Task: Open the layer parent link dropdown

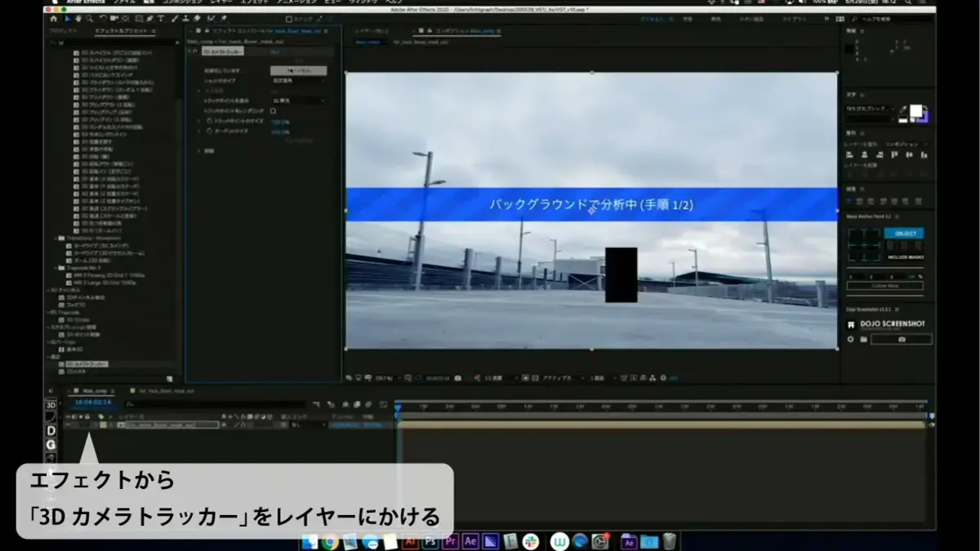Action: point(308,424)
